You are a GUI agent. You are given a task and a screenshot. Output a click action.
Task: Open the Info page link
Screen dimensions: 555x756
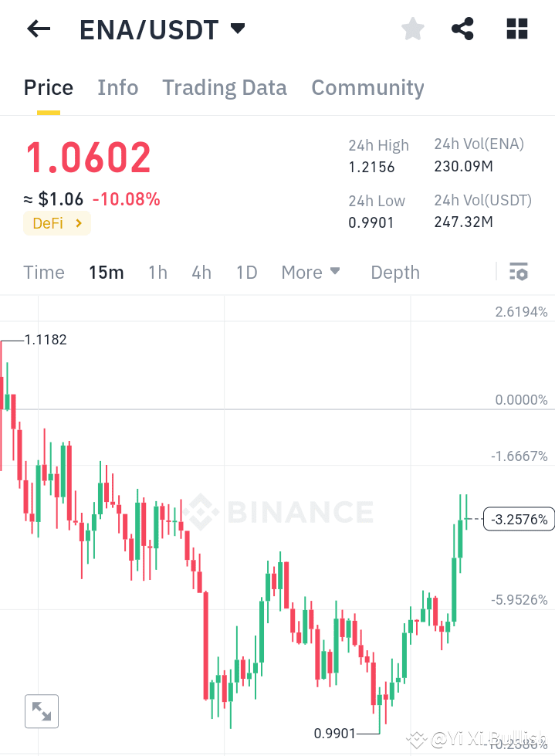pos(117,87)
